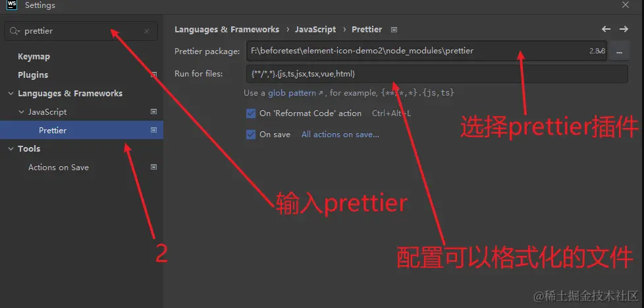
Task: Collapse the Tools tree node
Action: tap(11, 149)
